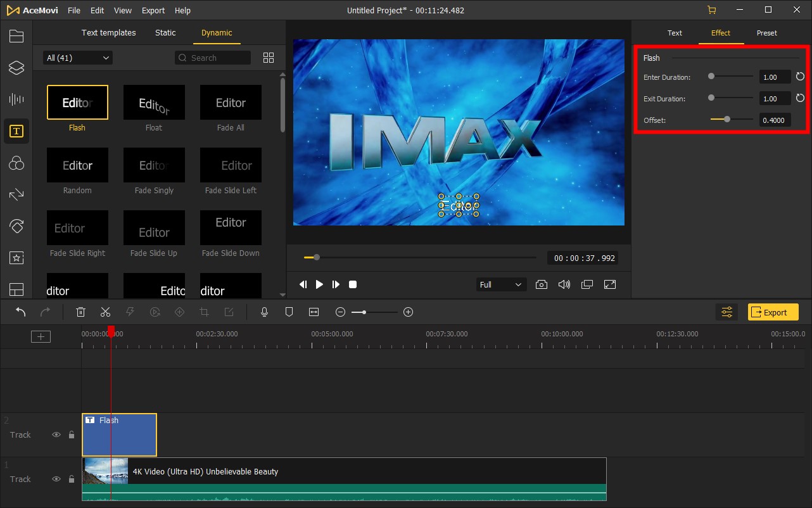Undo the last action
812x508 pixels.
pos(21,312)
